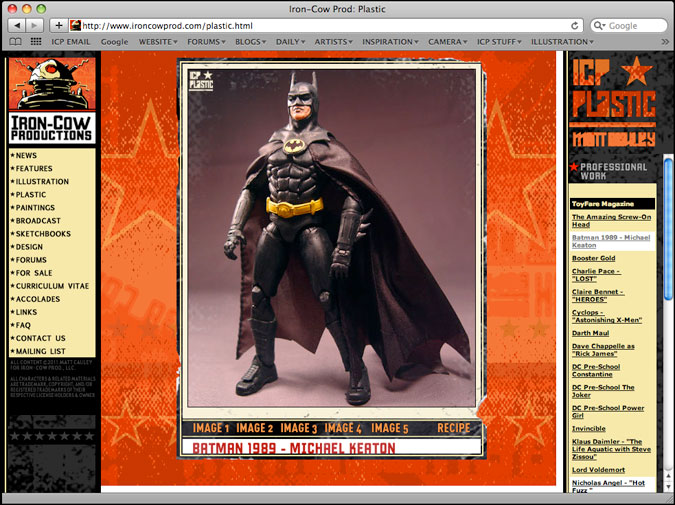Show IMAGE 1 of the Batman figure
675x505 pixels.
pyautogui.click(x=211, y=428)
